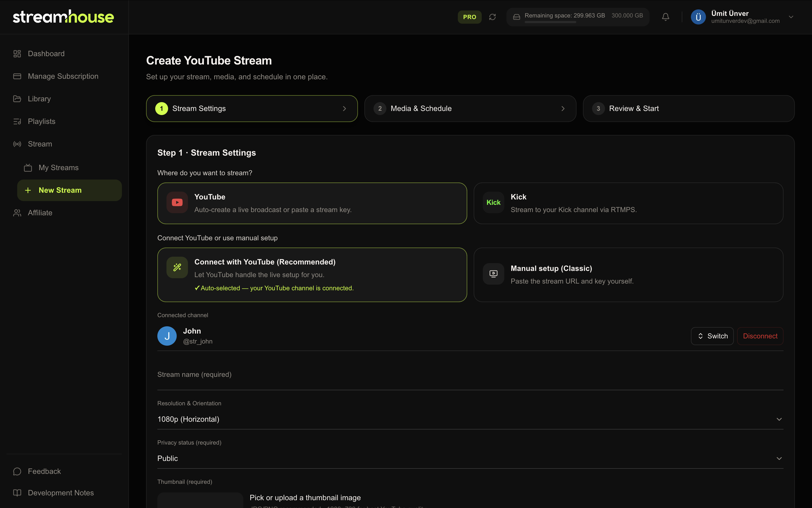
Task: Click the refresh sync icon
Action: pos(492,17)
